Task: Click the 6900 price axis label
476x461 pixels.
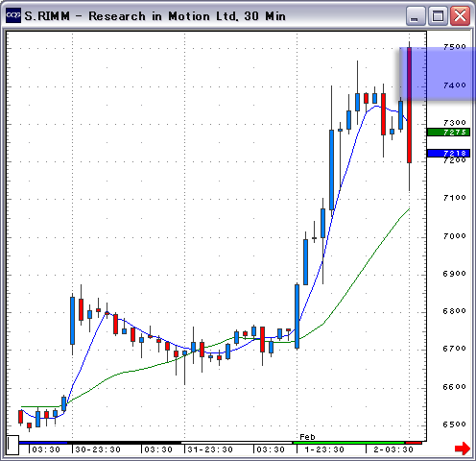Action: point(455,274)
